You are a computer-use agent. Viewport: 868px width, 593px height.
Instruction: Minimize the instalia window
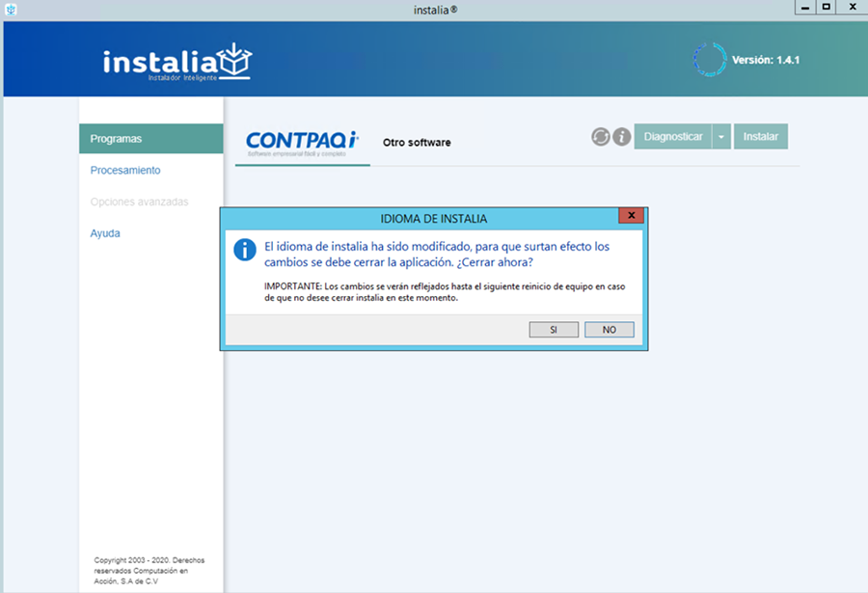point(805,7)
